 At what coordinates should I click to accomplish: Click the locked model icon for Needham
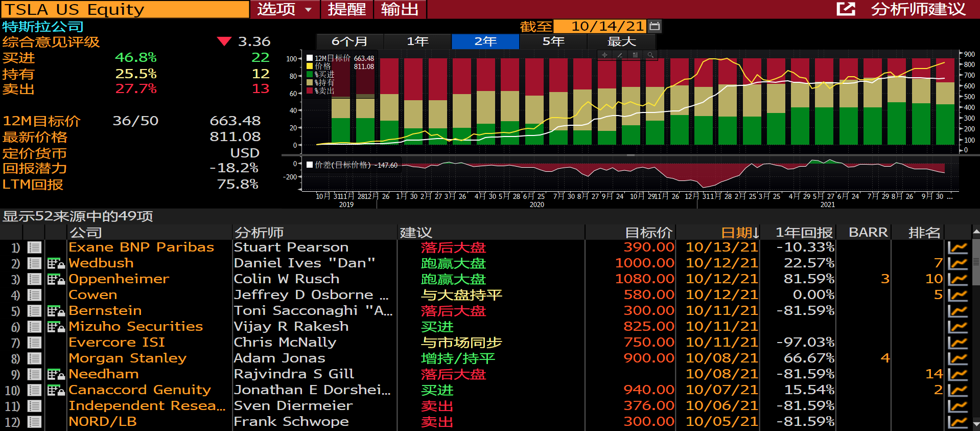[56, 375]
